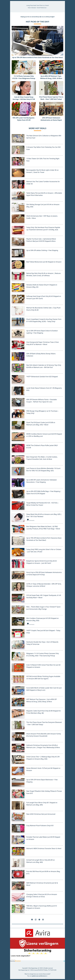
Task: Open the Abercrombie & Fitch hero image
Action: [37, 41]
